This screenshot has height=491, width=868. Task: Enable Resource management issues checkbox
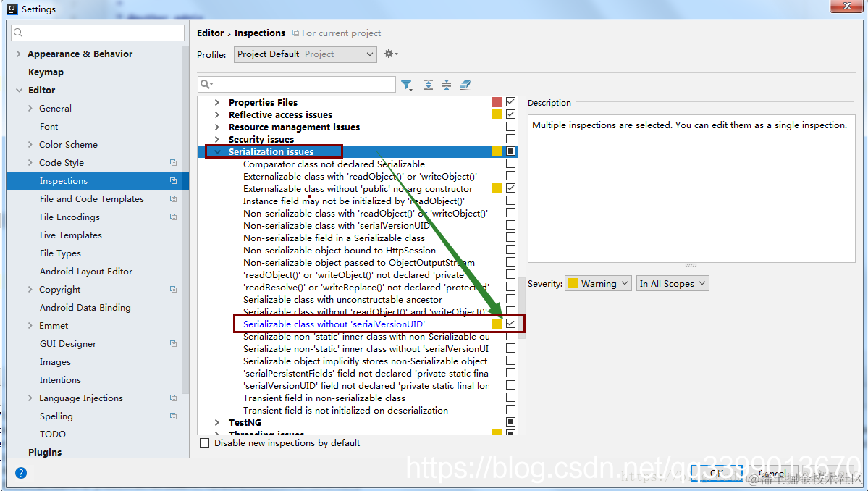click(510, 127)
